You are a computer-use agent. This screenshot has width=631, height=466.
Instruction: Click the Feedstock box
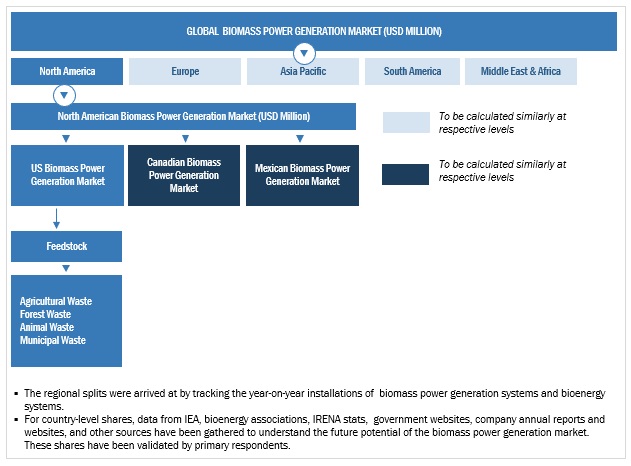pos(67,246)
